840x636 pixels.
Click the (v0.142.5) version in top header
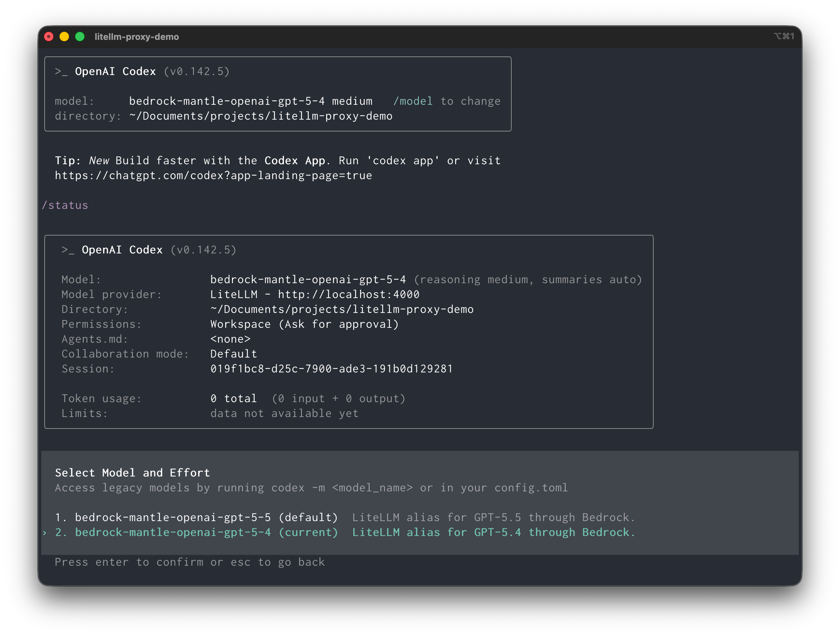point(197,71)
